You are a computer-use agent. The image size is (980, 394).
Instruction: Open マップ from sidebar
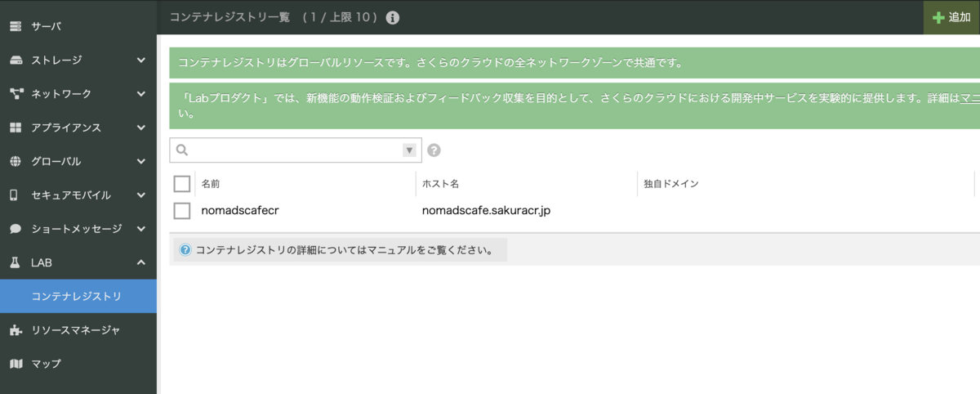pos(78,364)
